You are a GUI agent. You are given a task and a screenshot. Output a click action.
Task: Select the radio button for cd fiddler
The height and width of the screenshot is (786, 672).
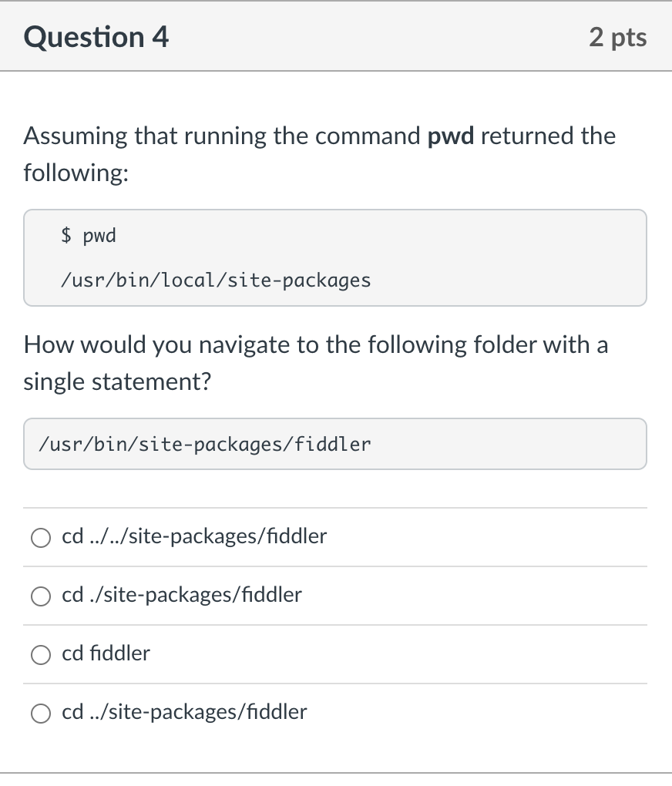[40, 654]
